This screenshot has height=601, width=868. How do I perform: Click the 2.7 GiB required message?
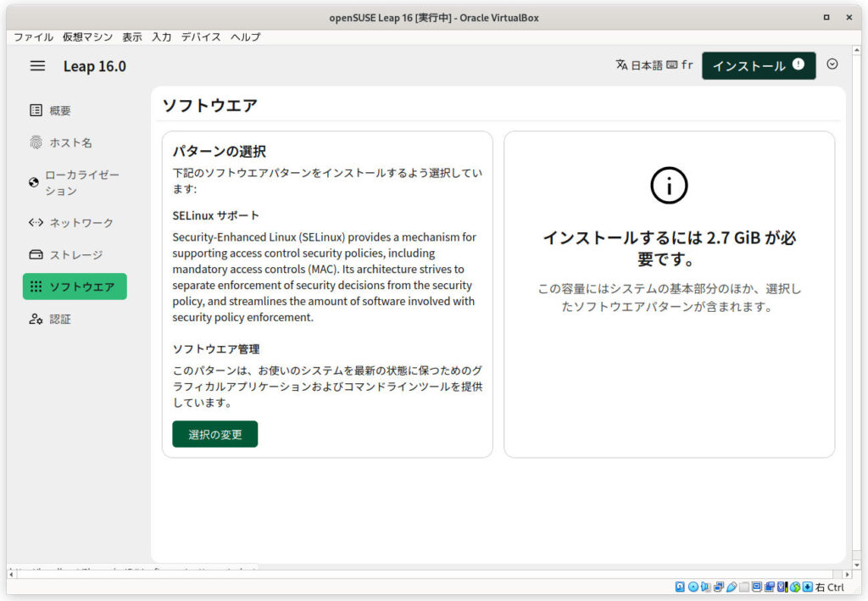pyautogui.click(x=670, y=248)
